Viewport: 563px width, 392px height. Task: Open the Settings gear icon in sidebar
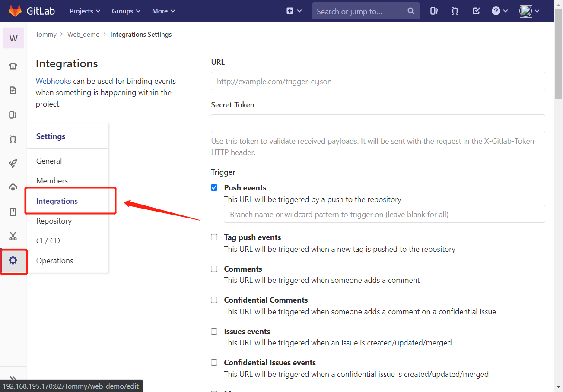13,260
